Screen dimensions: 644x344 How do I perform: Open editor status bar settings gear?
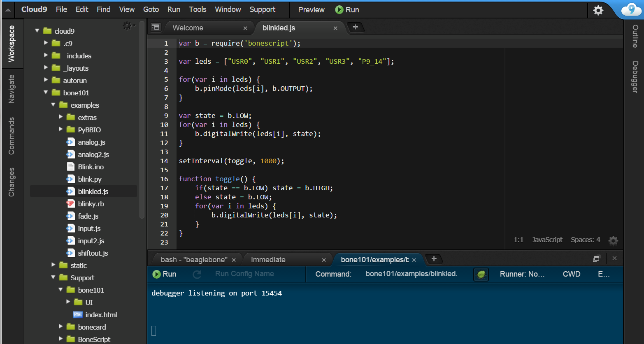[x=613, y=240]
